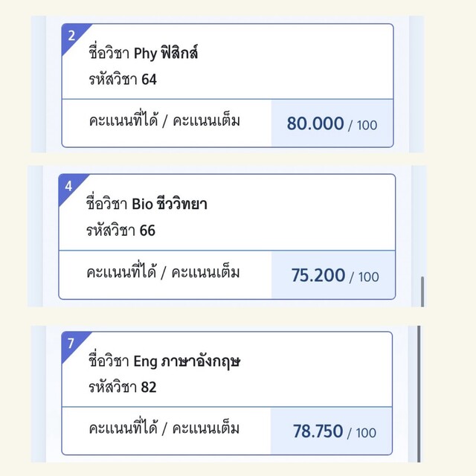
Task: Click the 80.000 Physics score value
Action: point(315,123)
